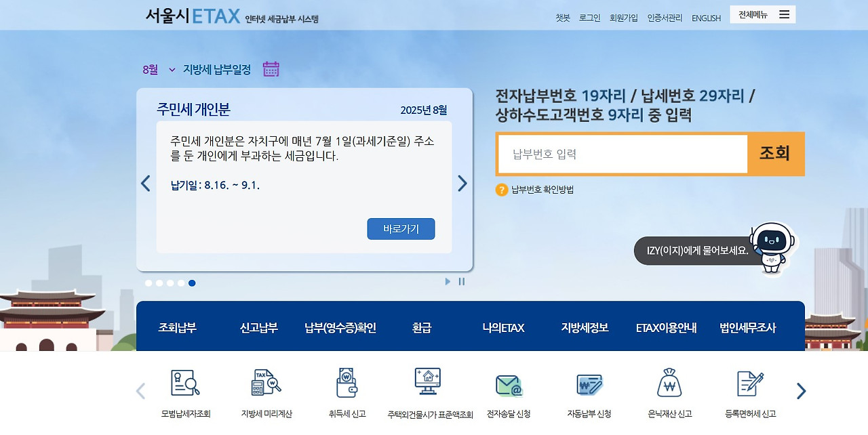Click the 지방세 납부일정 heading

(217, 69)
